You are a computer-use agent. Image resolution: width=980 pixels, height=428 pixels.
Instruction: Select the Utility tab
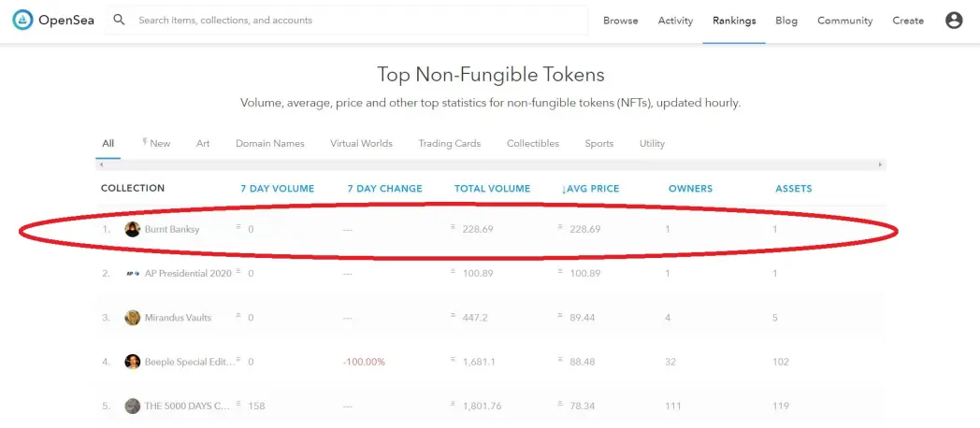[x=652, y=143]
